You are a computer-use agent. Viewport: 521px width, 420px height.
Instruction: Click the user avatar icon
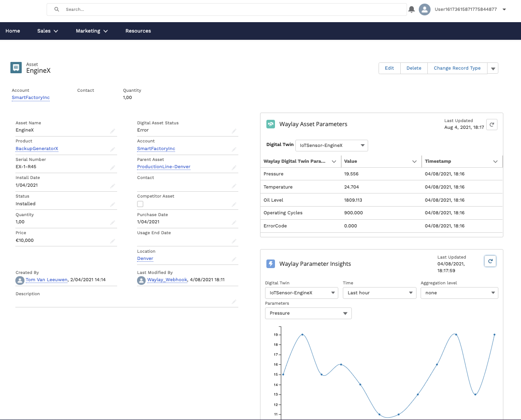coord(425,9)
